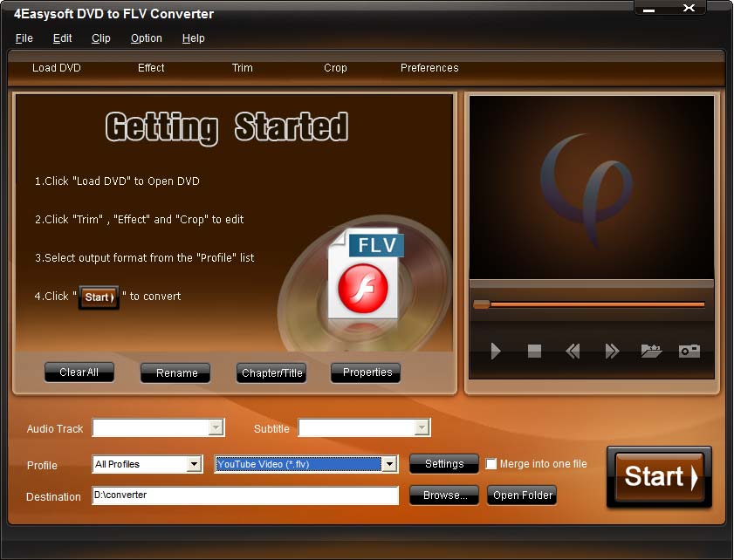Open the Option menu
Viewport: 734px width, 560px height.
click(x=146, y=38)
